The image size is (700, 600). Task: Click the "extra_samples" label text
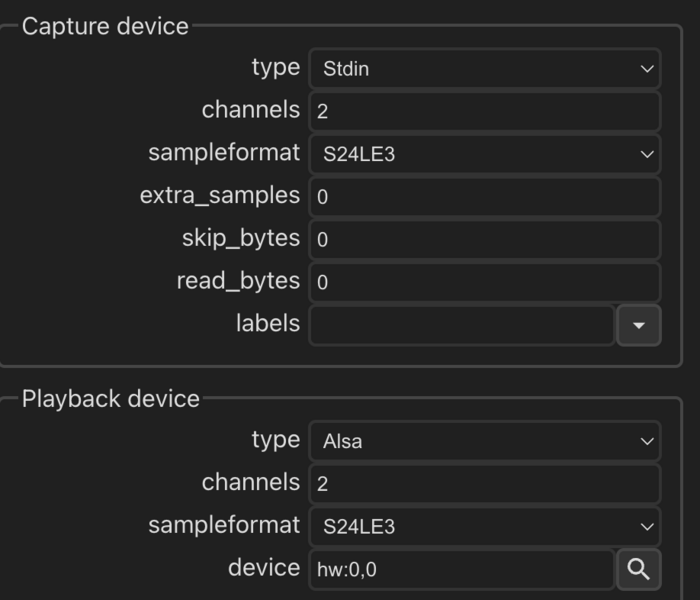pos(220,195)
